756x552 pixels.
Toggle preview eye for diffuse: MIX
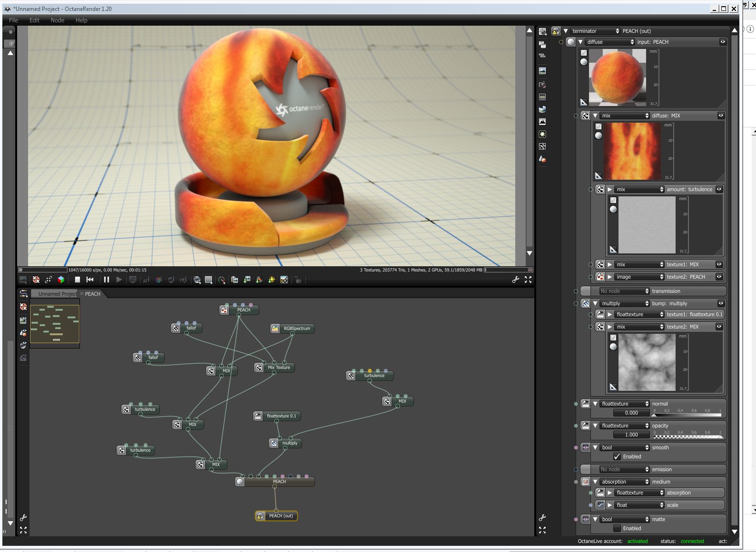click(721, 116)
